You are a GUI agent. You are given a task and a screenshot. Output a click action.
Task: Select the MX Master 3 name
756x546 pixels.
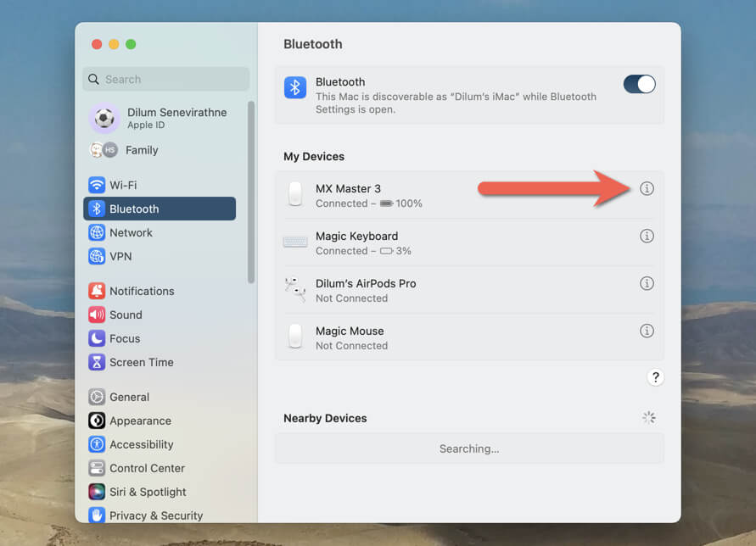(x=348, y=188)
